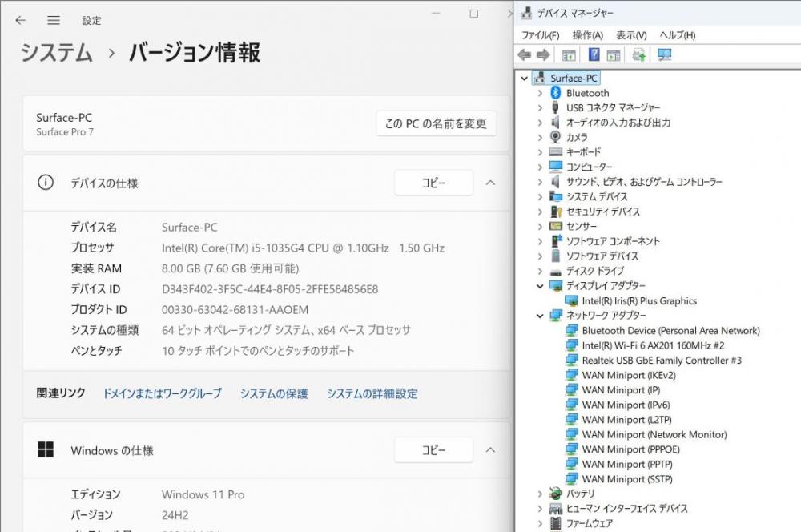Click the Device Manager forward arrow toolbar icon
The height and width of the screenshot is (532, 801).
(543, 54)
